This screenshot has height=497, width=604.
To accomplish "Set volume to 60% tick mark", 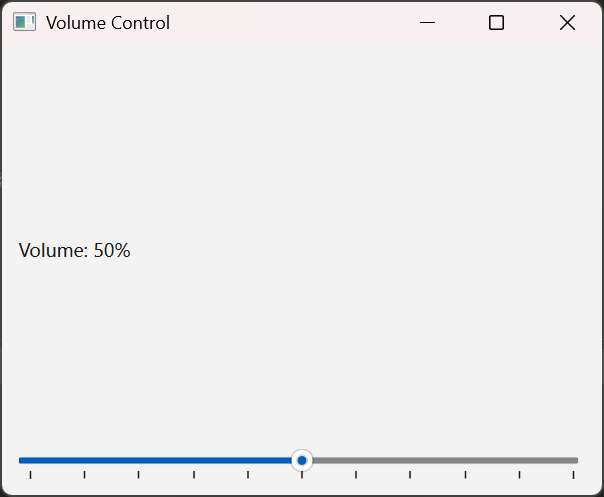I will point(356,475).
